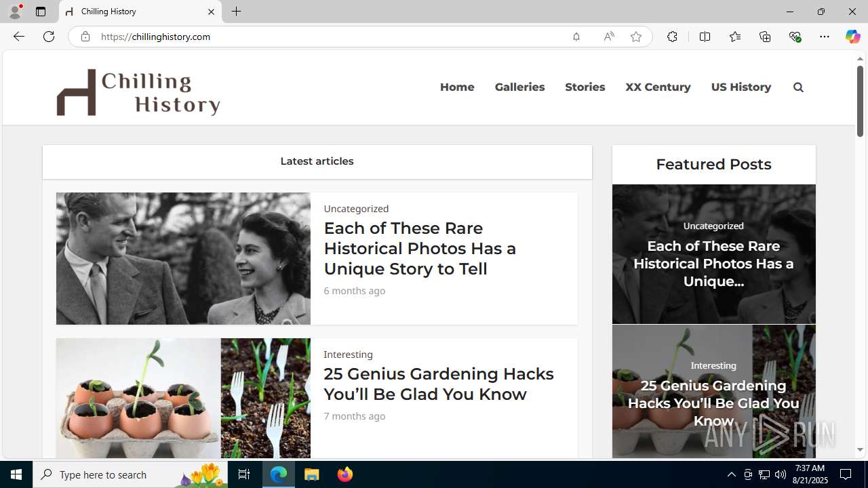Screen dimensions: 868x488
Task: Activate Read aloud icon
Action: pyautogui.click(x=608, y=37)
